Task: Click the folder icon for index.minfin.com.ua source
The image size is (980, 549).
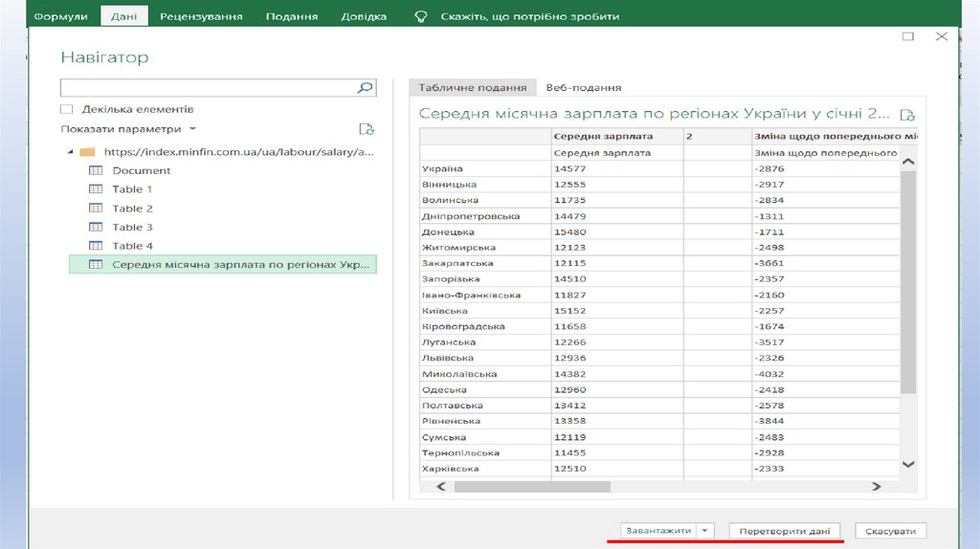Action: (87, 152)
